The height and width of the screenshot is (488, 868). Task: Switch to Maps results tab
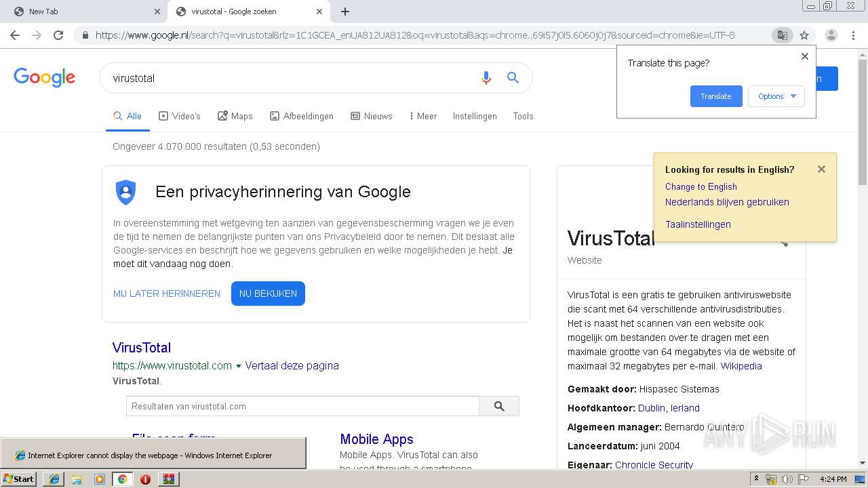coord(235,116)
